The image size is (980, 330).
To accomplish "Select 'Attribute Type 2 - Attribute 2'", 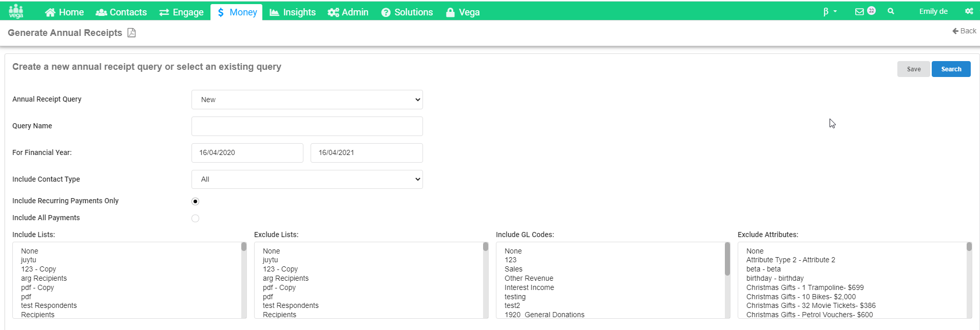I will pyautogui.click(x=791, y=260).
